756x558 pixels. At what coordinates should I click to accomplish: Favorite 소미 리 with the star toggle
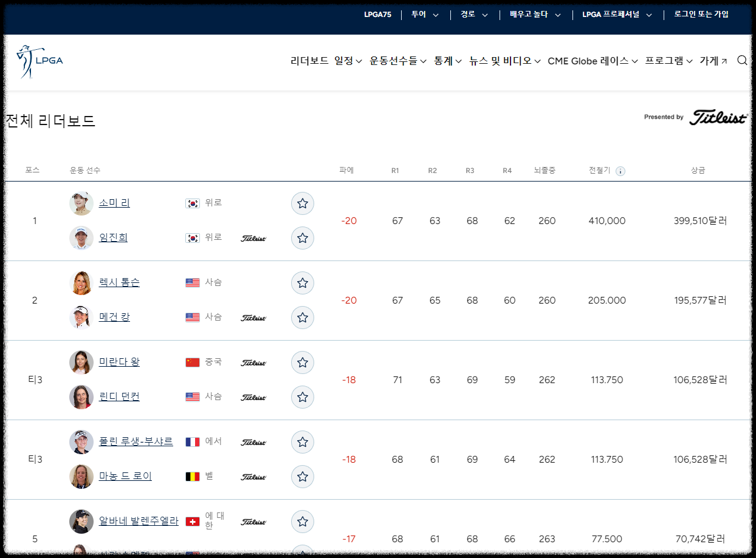(x=302, y=203)
